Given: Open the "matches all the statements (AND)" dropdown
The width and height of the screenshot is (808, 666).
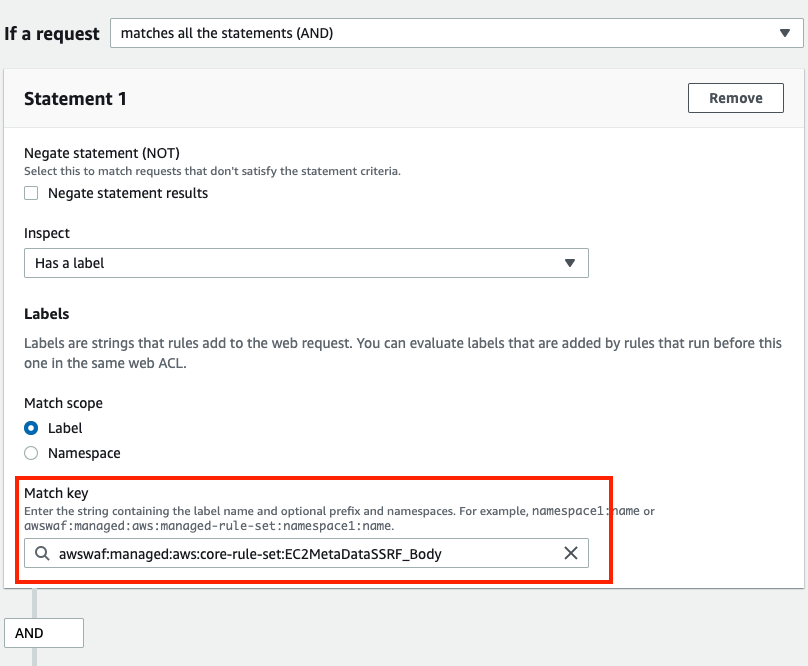Looking at the screenshot, I should (x=455, y=33).
